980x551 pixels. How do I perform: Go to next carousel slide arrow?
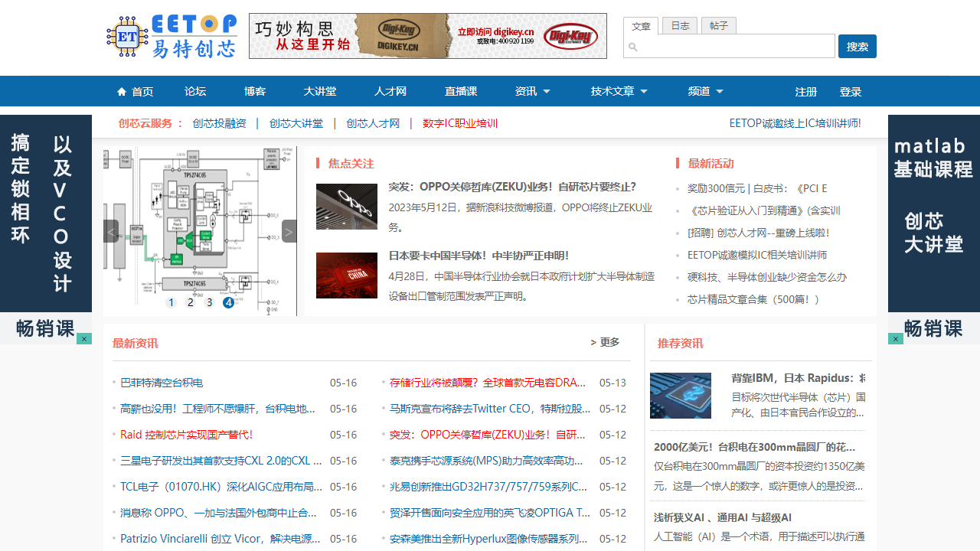click(x=289, y=231)
